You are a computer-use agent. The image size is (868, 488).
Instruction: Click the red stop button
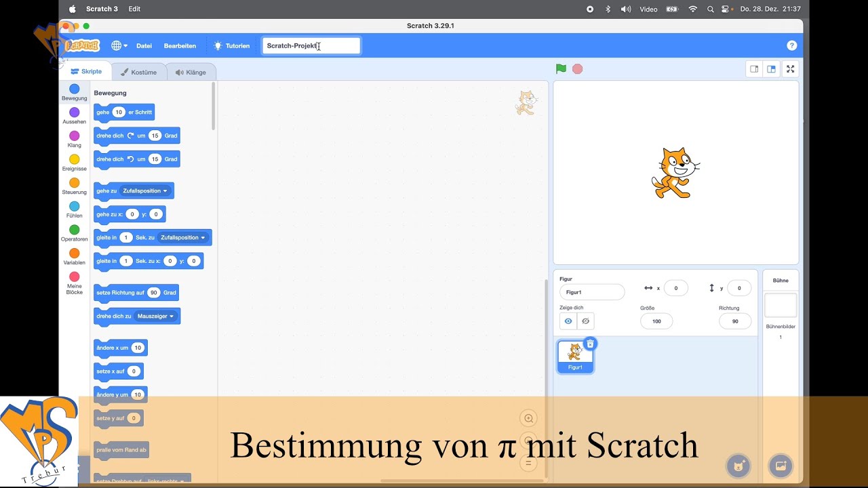click(x=577, y=68)
